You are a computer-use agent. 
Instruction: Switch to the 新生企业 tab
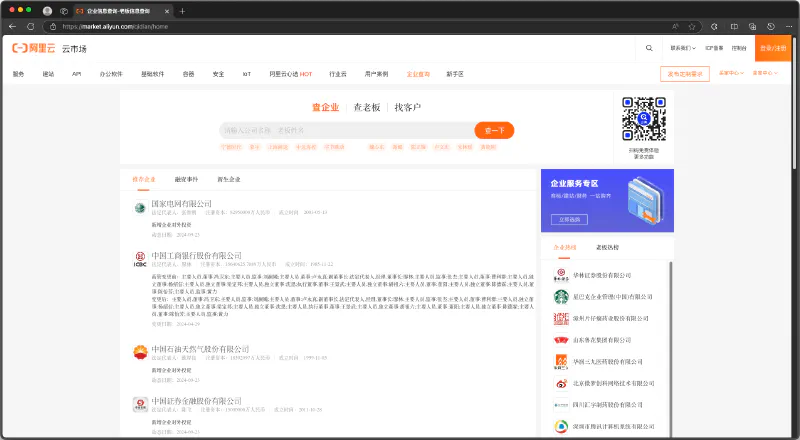[x=229, y=179]
